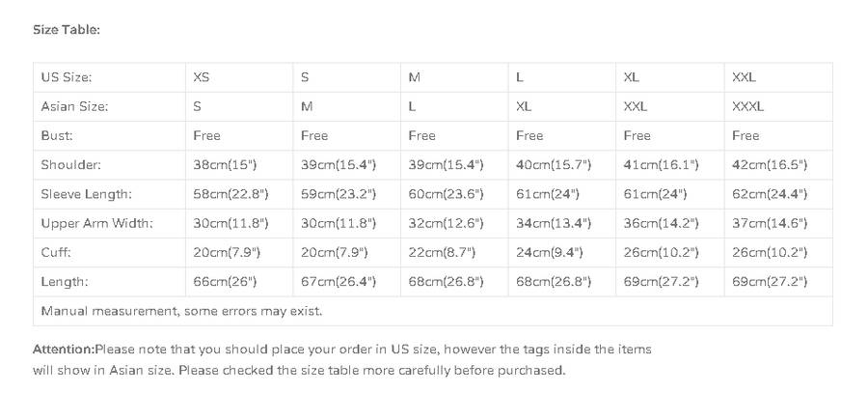Click the "Upper Arm Width:" row label
Image resolution: width=868 pixels, height=393 pixels.
(x=96, y=223)
